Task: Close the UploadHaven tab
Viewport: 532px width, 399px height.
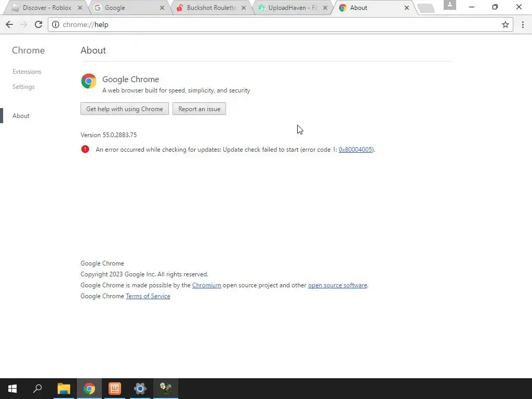Action: click(x=325, y=8)
